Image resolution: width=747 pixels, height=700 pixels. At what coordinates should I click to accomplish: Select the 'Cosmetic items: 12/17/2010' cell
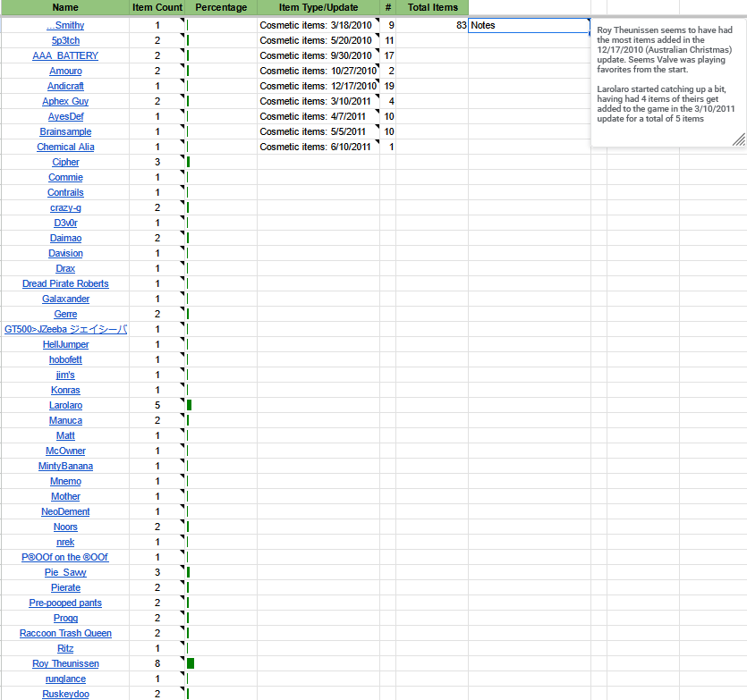coord(318,86)
